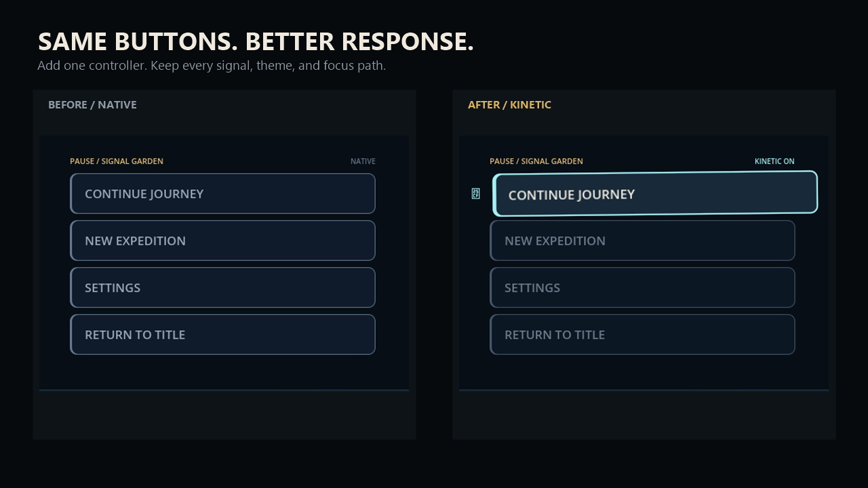Viewport: 868px width, 488px height.
Task: Toggle the KINETIC ON status label
Action: click(x=774, y=161)
